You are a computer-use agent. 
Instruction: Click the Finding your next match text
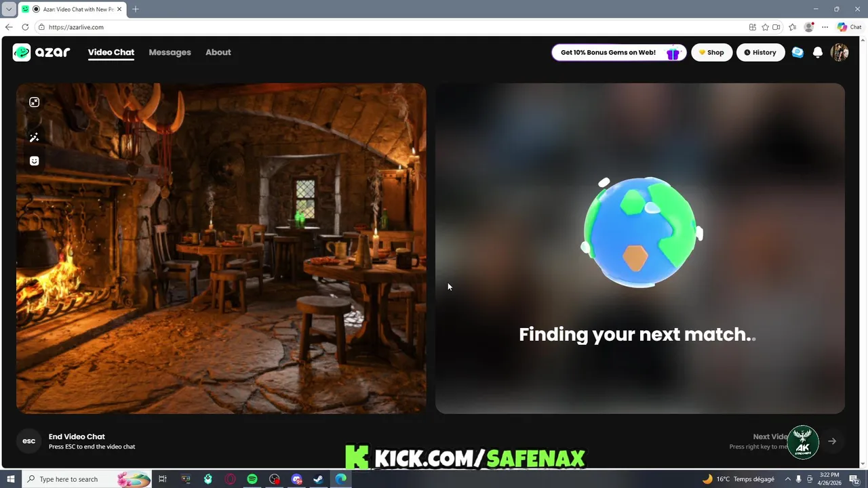[637, 334]
